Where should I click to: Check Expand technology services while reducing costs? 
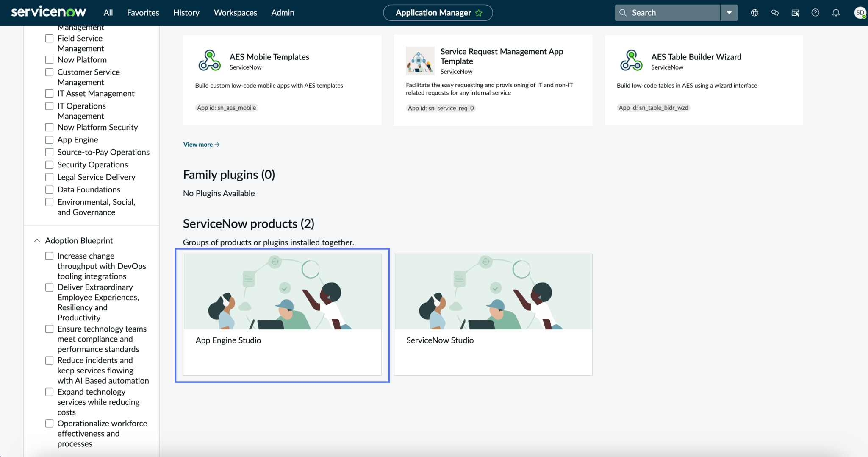pyautogui.click(x=50, y=392)
